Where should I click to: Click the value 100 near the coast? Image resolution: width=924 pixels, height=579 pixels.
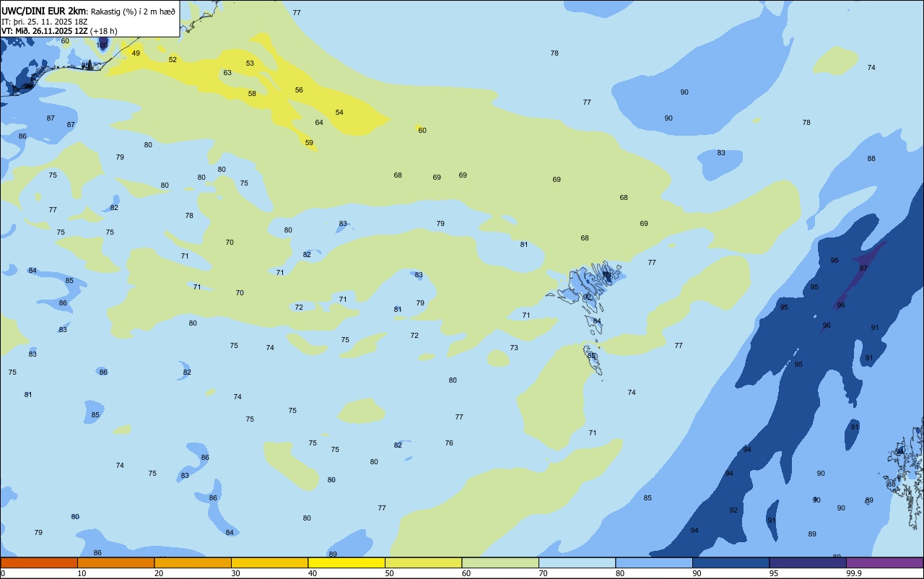tap(102, 45)
